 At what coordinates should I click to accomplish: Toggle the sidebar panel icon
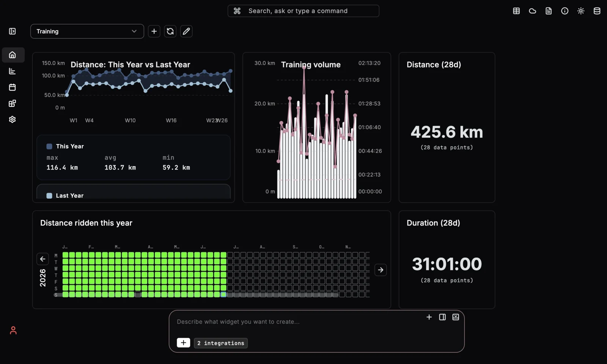point(13,31)
